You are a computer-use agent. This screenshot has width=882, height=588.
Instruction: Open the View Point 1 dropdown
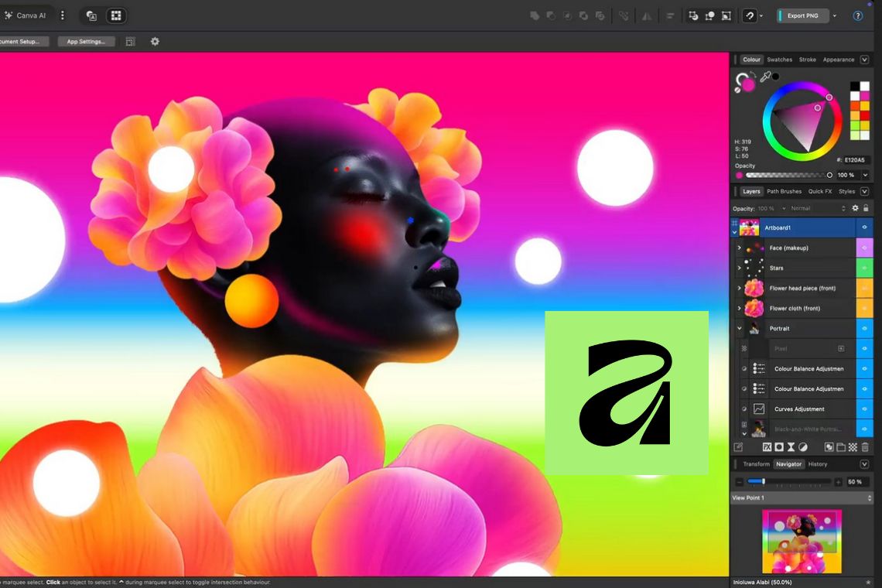pos(801,498)
